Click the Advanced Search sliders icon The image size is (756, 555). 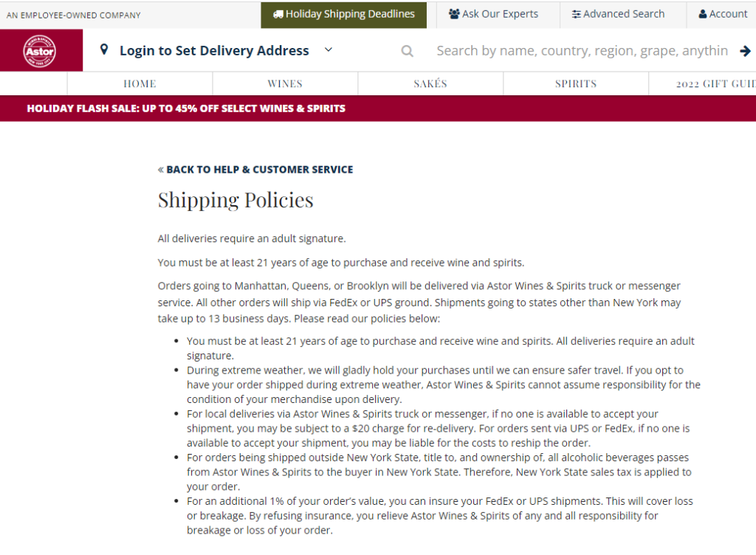click(x=576, y=14)
